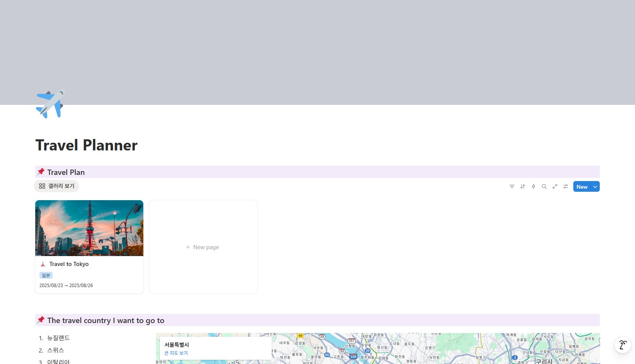The image size is (635, 364).
Task: Click the New button
Action: (582, 187)
